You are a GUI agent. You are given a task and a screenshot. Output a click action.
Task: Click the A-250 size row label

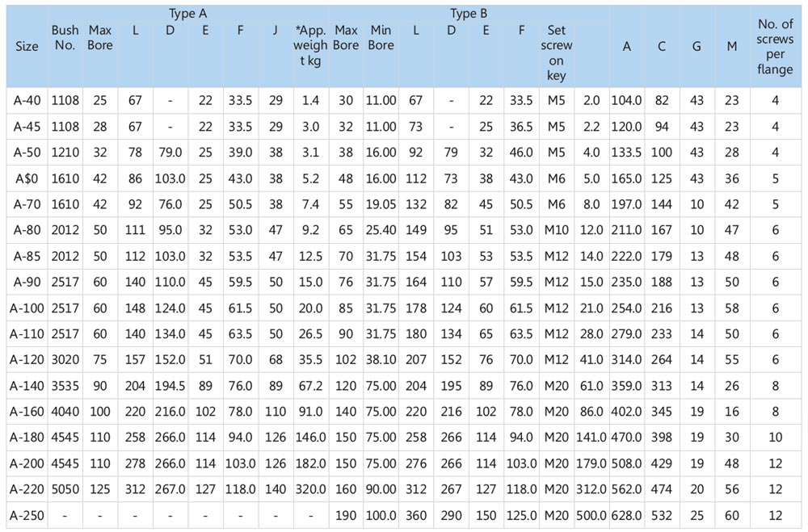pos(27,515)
